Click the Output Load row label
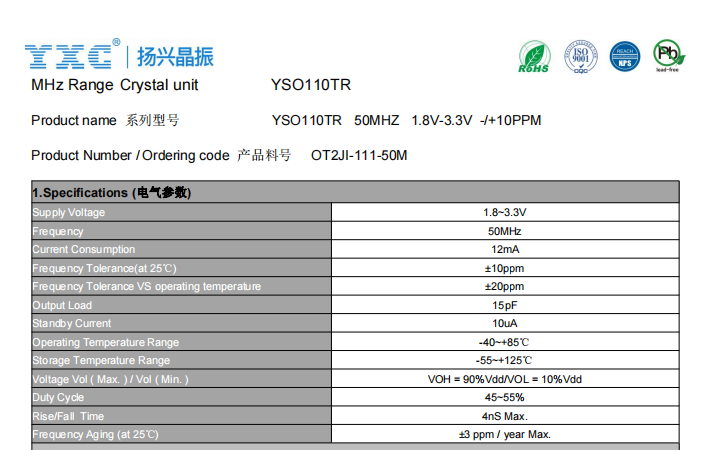The image size is (706, 450). [x=62, y=305]
